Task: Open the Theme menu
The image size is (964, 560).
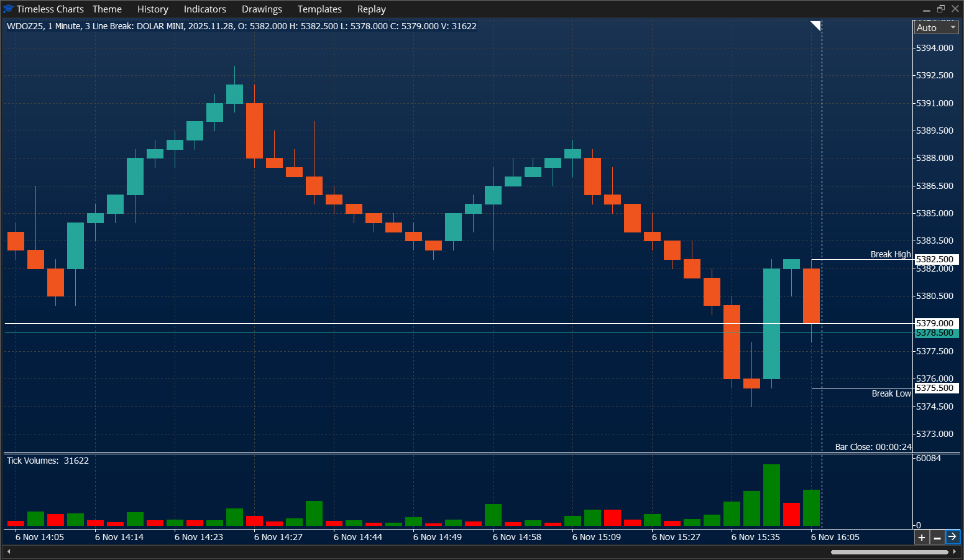Action: click(107, 9)
